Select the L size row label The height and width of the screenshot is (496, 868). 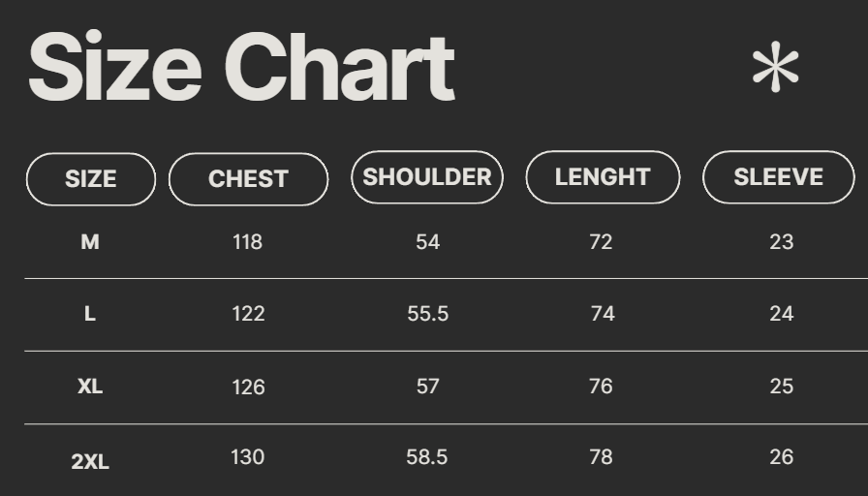90,314
